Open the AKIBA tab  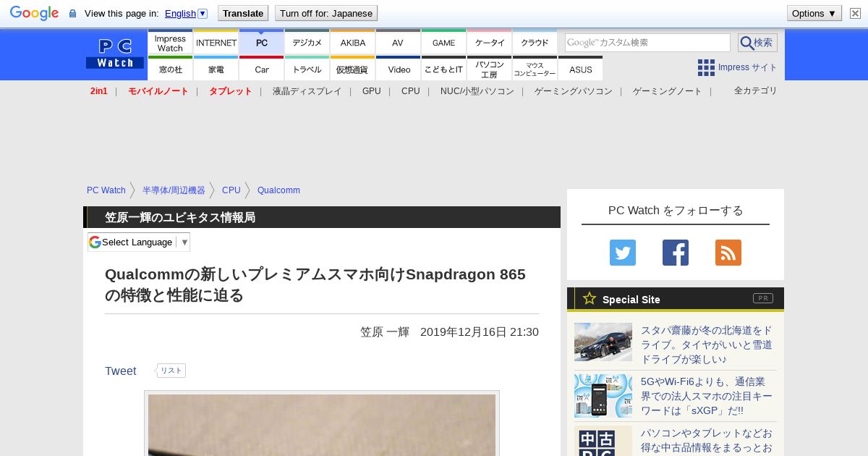click(352, 42)
